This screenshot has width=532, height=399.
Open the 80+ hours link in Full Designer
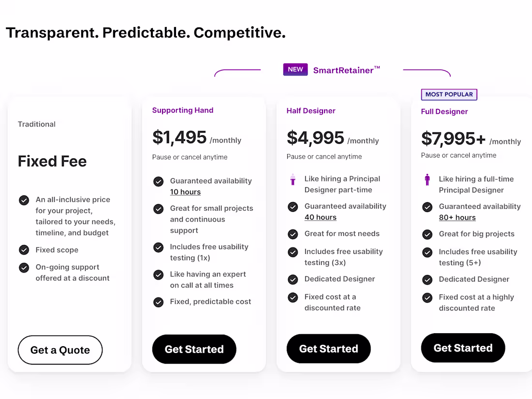pyautogui.click(x=458, y=217)
